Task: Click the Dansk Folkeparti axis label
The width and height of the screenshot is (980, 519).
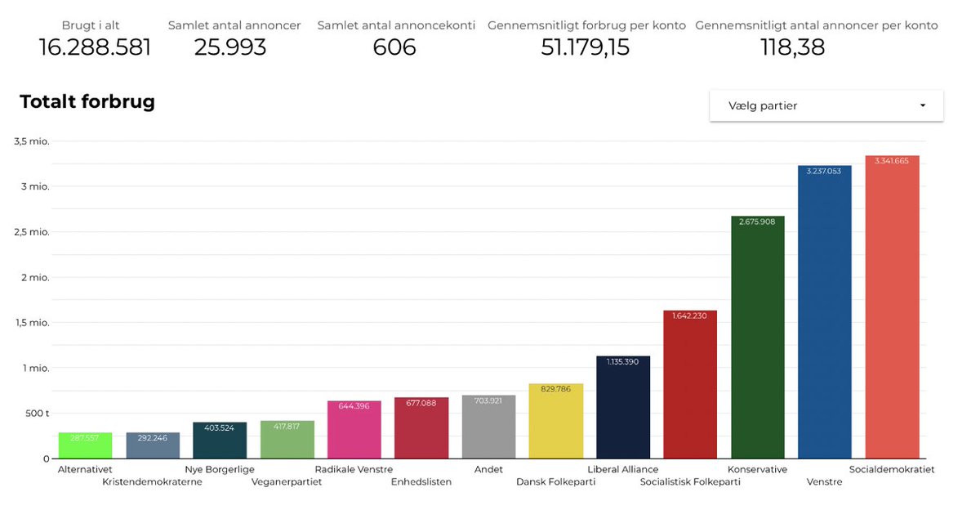Action: [556, 481]
